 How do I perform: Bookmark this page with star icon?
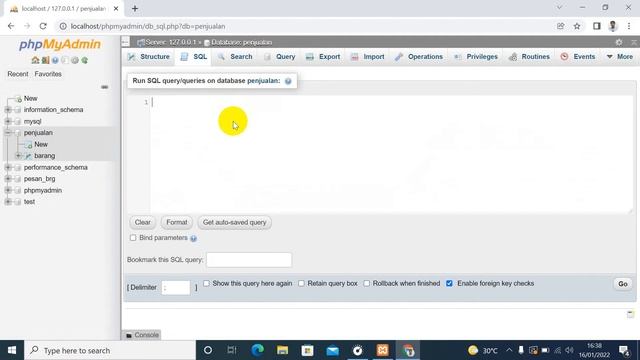pyautogui.click(x=577, y=26)
